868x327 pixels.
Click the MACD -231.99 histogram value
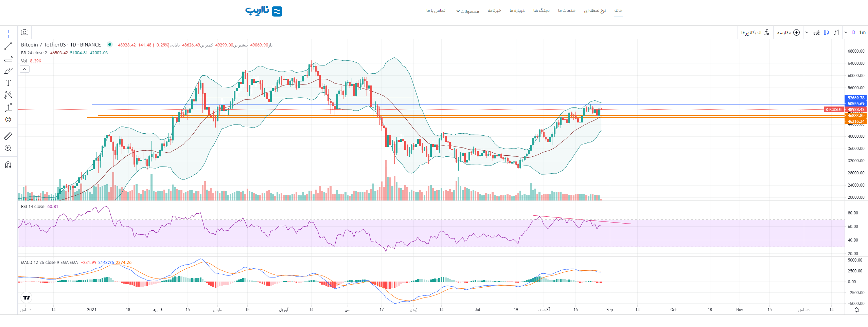coord(89,263)
